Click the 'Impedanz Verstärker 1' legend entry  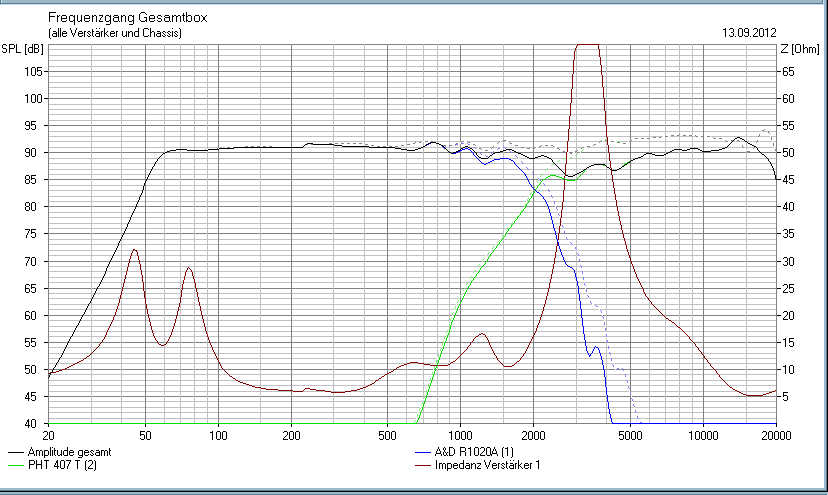(x=487, y=465)
